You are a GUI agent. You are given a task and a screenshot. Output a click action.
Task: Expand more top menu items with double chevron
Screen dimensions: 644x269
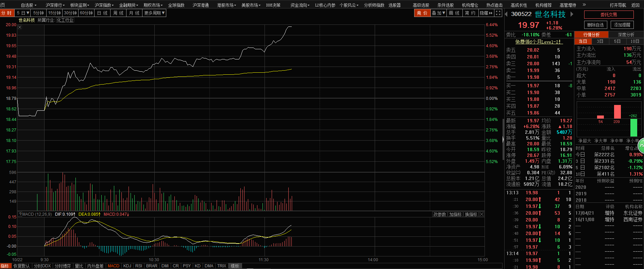584,5
